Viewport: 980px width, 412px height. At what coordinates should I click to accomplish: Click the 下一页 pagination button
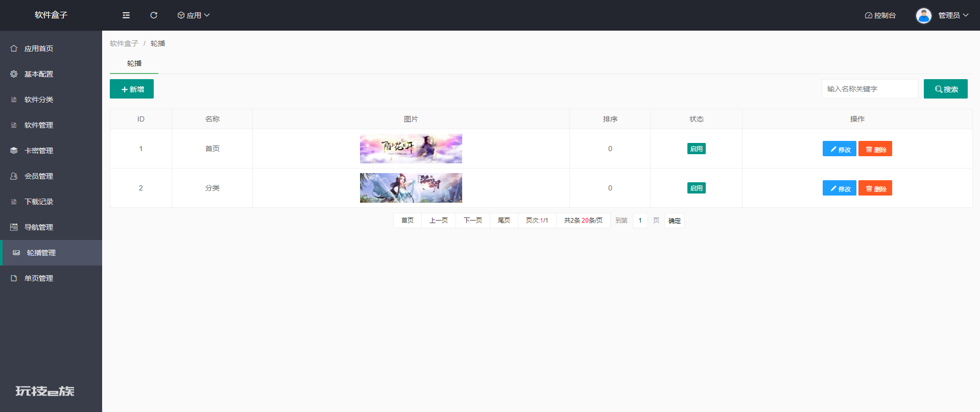pyautogui.click(x=473, y=221)
